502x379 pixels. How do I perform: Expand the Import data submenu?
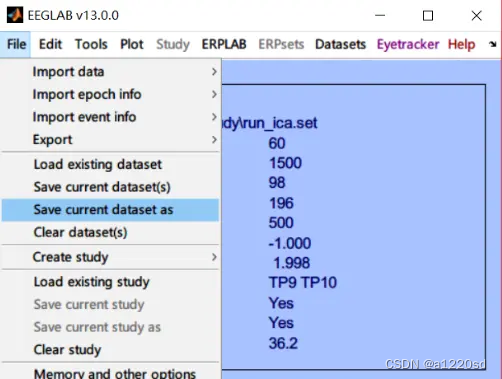(110, 72)
